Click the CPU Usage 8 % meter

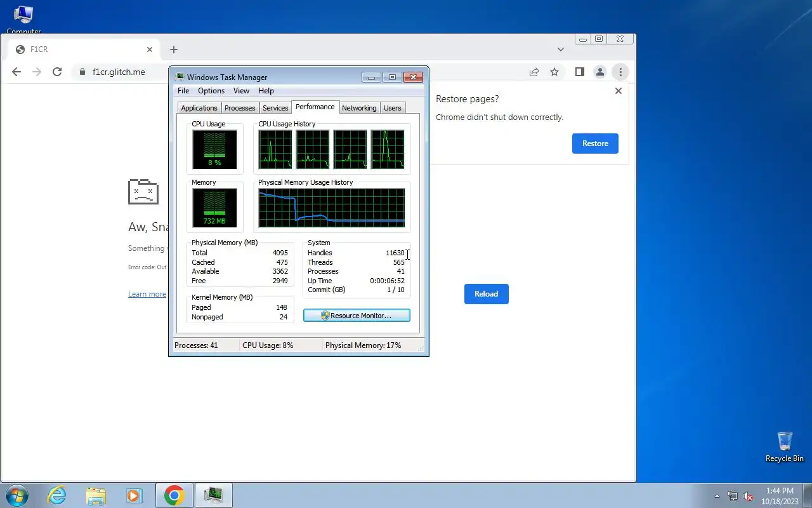coord(214,150)
